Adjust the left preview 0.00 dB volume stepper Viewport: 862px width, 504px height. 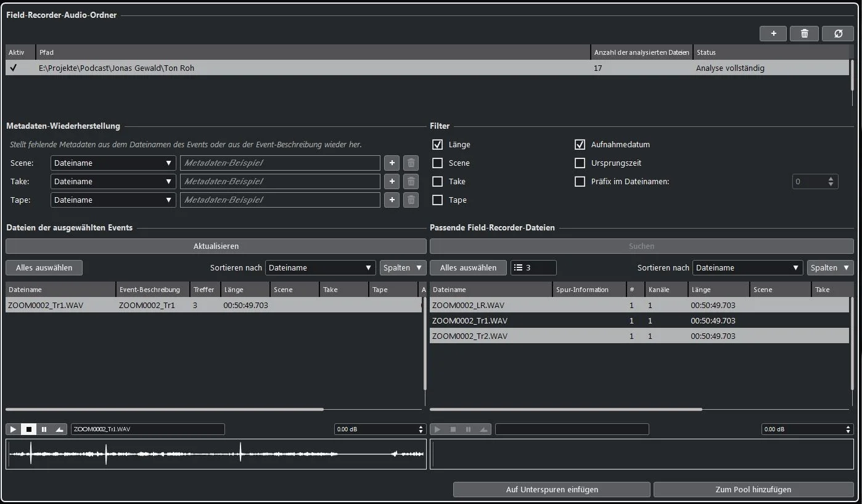pyautogui.click(x=422, y=429)
